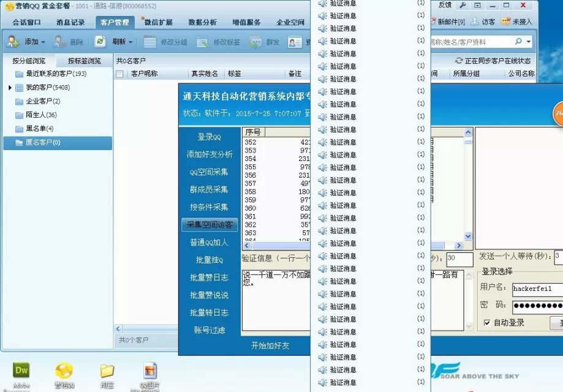Check the select-all box beside 客户昵称
Image resolution: width=563 pixels, height=392 pixels.
(x=120, y=73)
